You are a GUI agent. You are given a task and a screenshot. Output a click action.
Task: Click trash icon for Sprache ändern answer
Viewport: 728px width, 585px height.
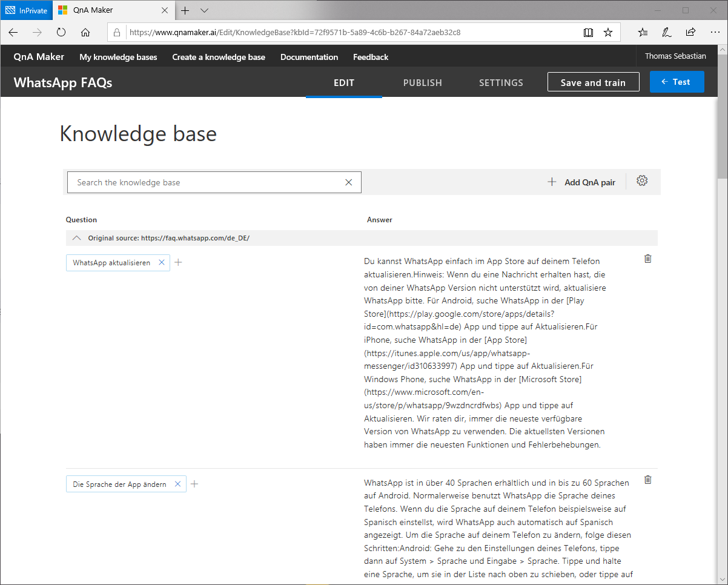pos(647,480)
